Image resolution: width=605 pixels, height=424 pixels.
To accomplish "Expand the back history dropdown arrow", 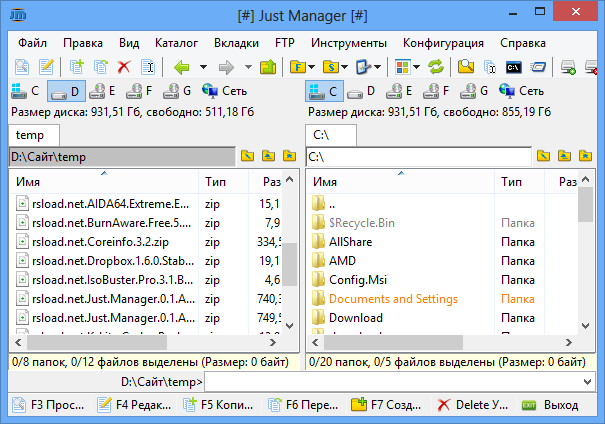I will [x=203, y=67].
